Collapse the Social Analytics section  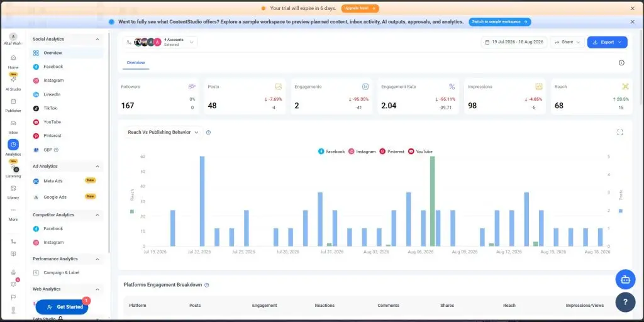coord(97,40)
